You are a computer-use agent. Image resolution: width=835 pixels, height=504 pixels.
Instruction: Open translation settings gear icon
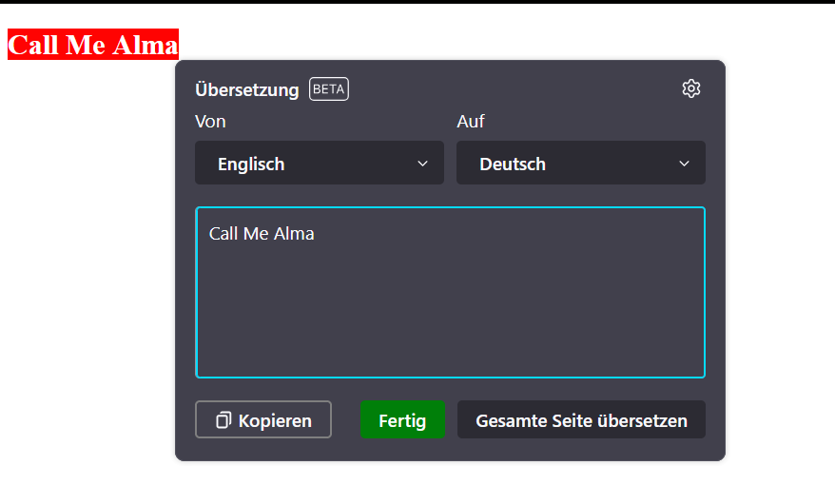click(x=691, y=88)
